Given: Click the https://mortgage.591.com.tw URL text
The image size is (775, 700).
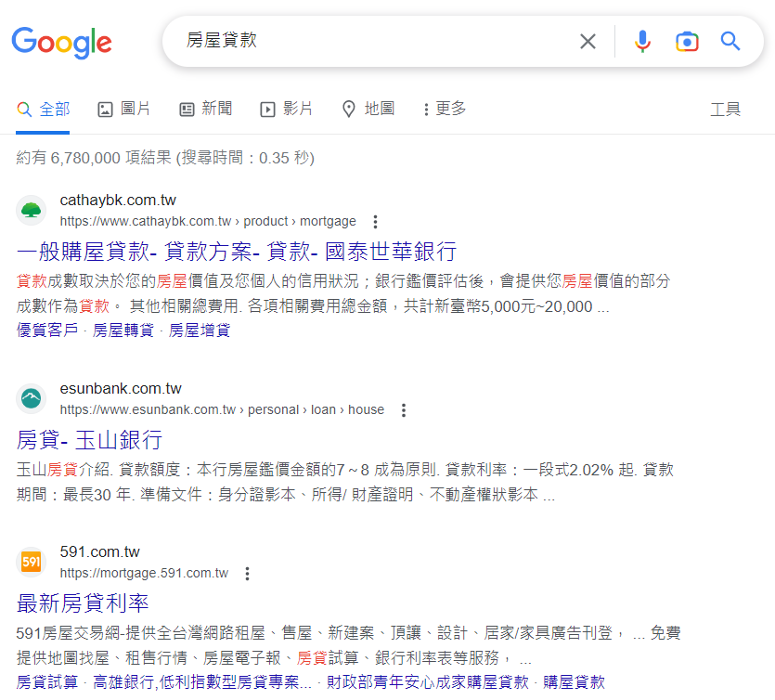Looking at the screenshot, I should tap(144, 574).
